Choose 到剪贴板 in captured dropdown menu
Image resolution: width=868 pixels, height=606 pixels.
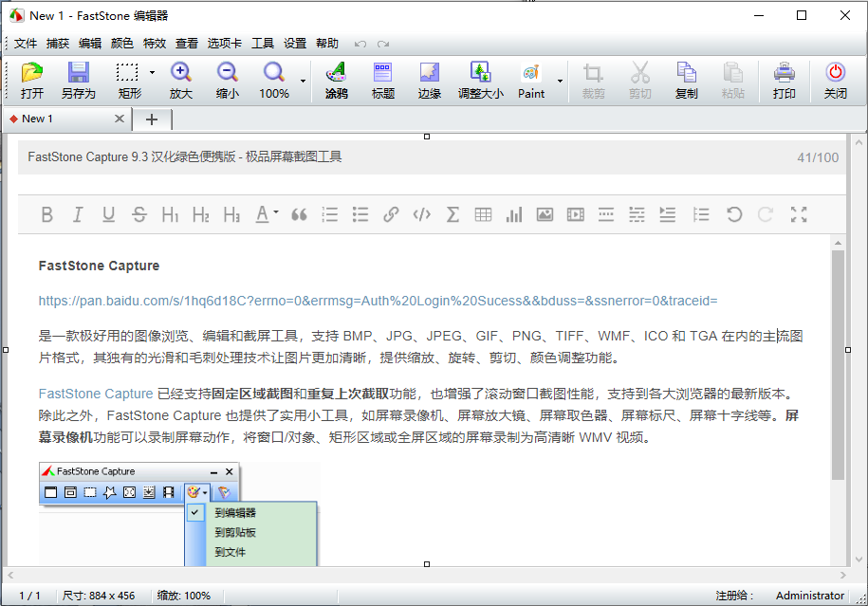(235, 532)
